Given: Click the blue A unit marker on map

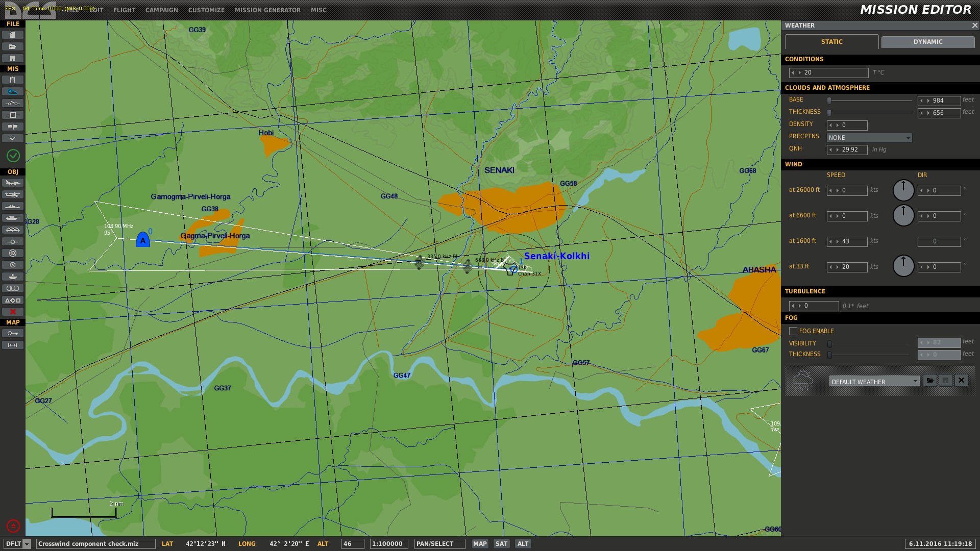Looking at the screenshot, I should click(143, 239).
